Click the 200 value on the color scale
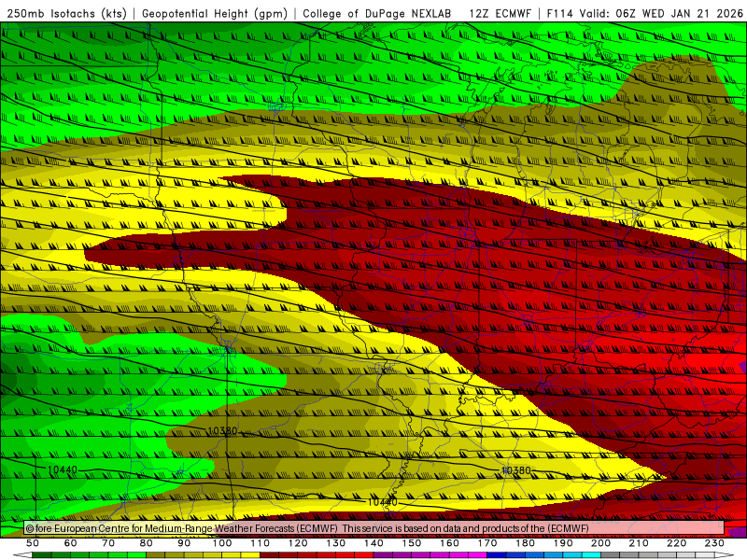The width and height of the screenshot is (747, 560). (x=600, y=543)
